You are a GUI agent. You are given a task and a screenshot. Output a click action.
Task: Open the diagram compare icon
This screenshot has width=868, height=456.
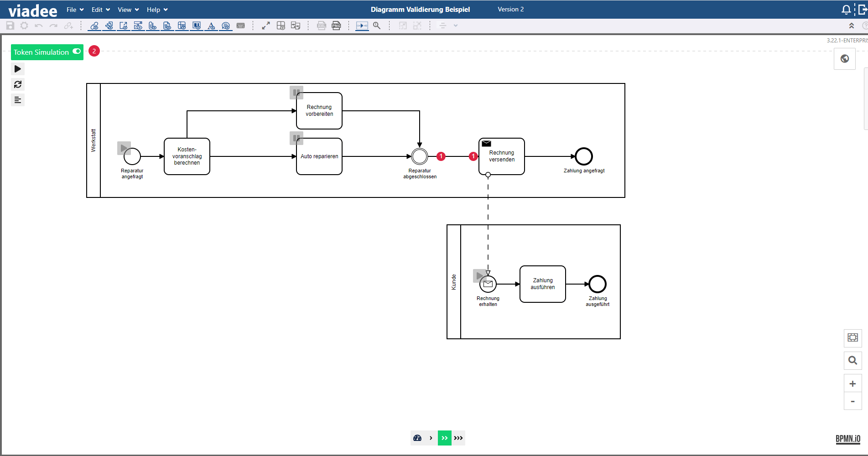(296, 26)
